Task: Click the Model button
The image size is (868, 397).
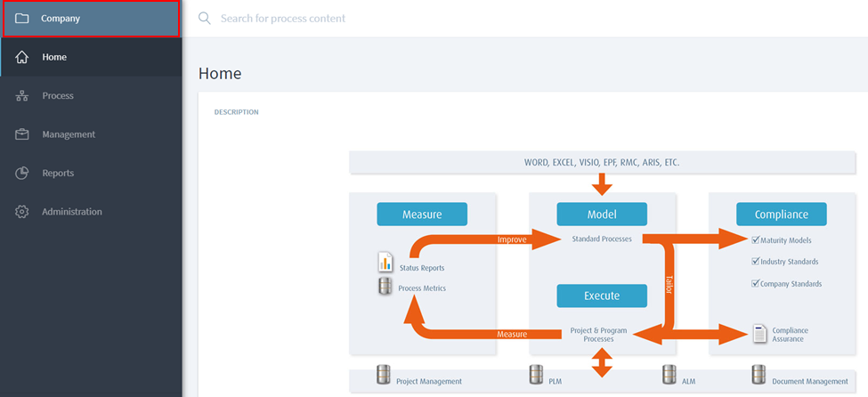Action: (x=602, y=215)
